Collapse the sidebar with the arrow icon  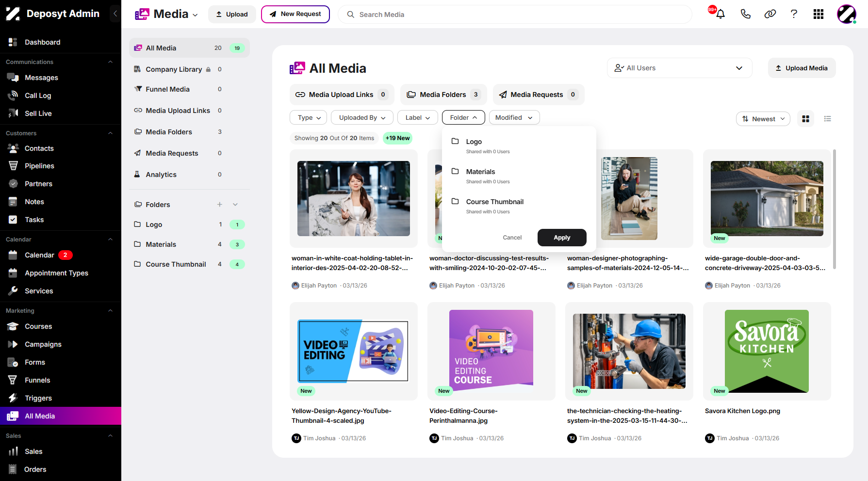click(115, 14)
